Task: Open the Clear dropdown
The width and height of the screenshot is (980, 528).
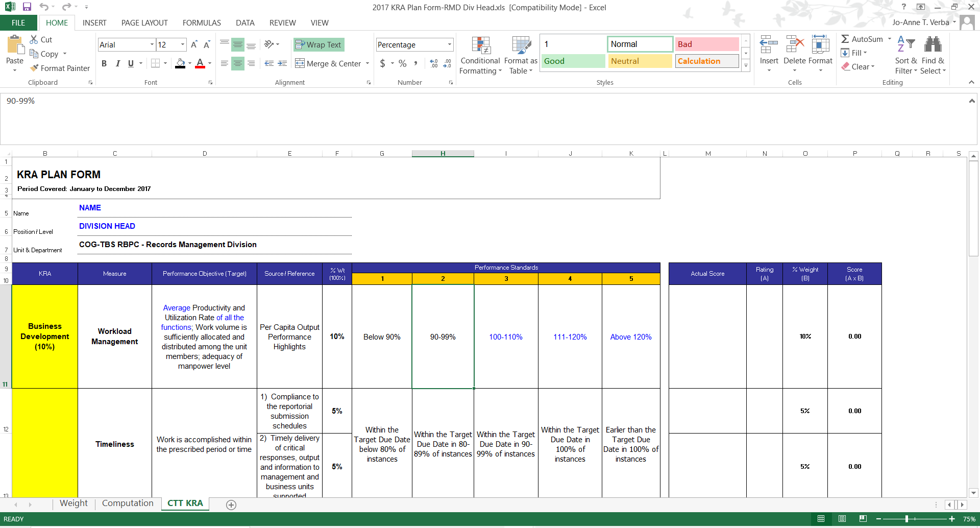Action: click(858, 66)
